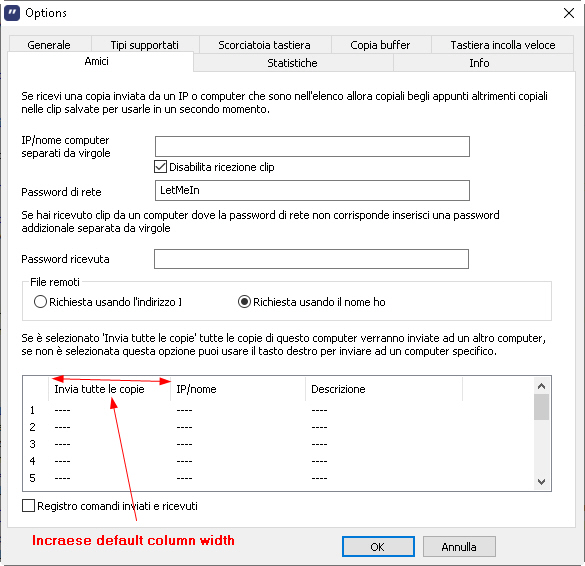Screen dimensions: 585x566
Task: Confirm settings with the OK button
Action: pos(378,547)
